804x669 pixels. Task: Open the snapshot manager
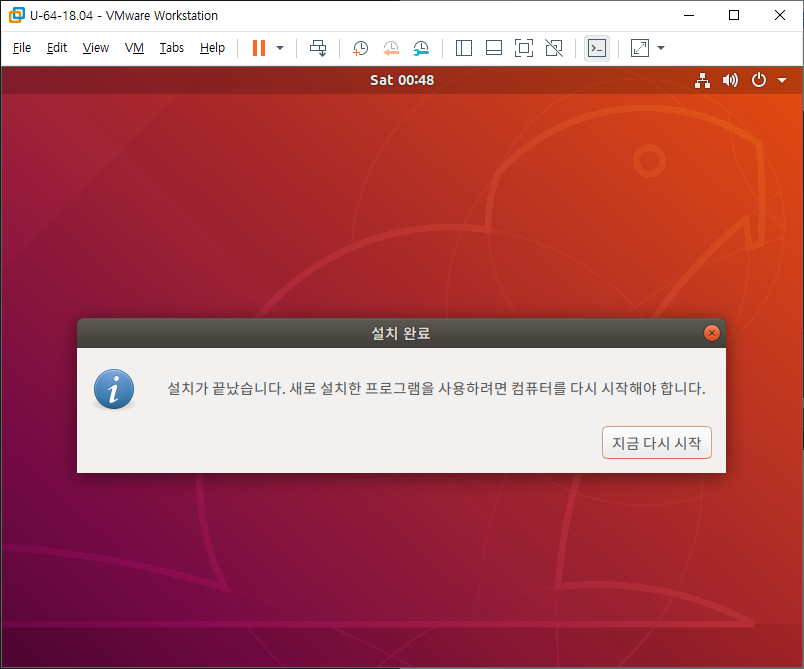421,48
